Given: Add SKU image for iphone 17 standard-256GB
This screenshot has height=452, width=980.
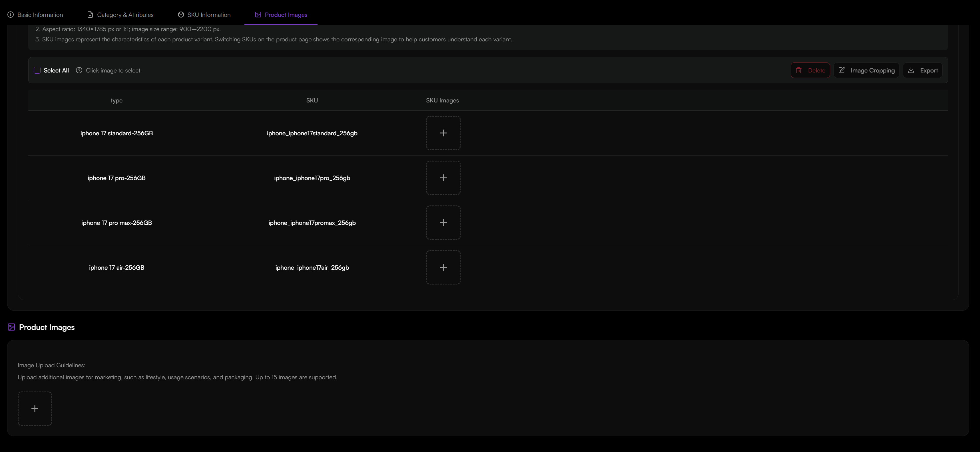Looking at the screenshot, I should [443, 133].
